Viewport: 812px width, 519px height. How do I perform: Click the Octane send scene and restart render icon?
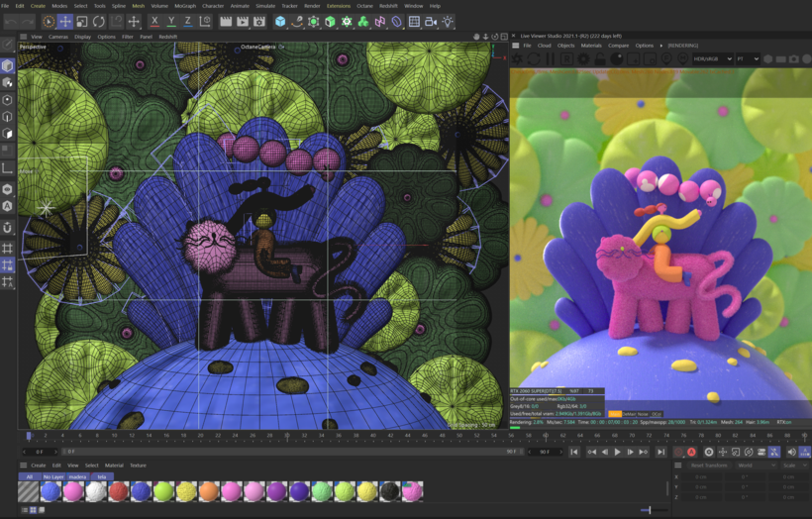click(x=517, y=59)
